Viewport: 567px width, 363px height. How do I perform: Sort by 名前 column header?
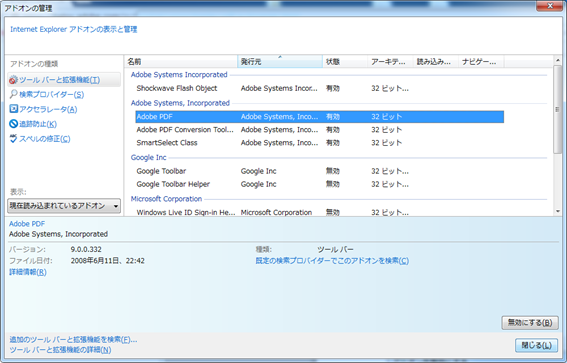pos(181,62)
